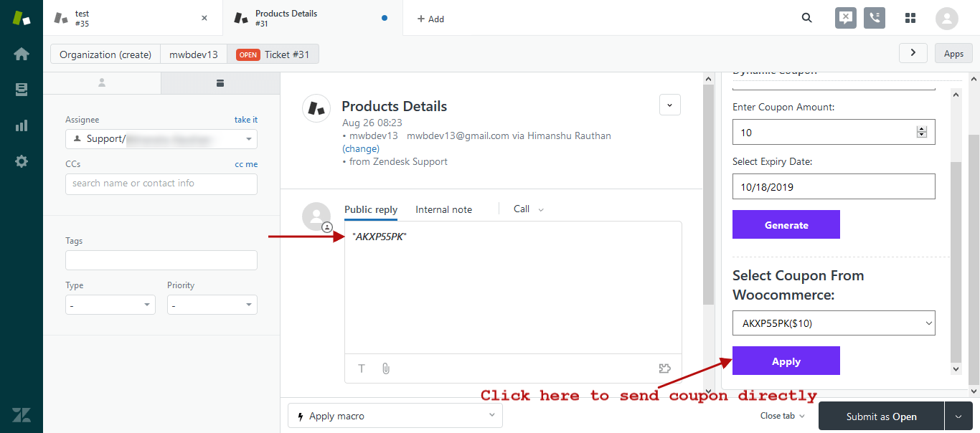Open the Priority dropdown

click(212, 305)
